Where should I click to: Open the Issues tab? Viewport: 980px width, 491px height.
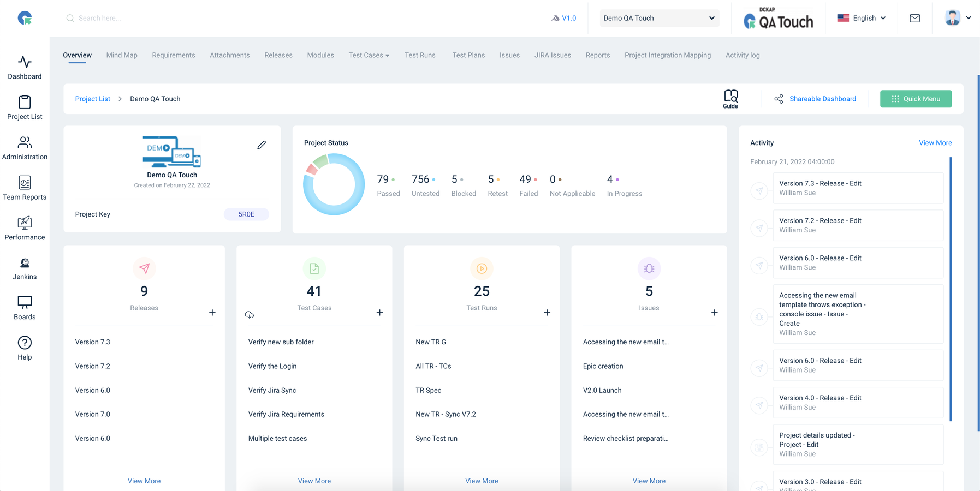[509, 55]
